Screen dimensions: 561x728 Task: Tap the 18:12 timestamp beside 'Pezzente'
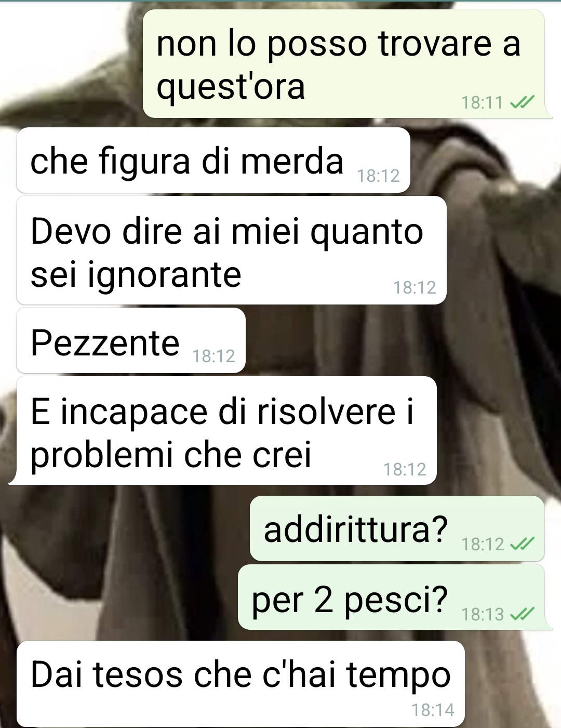coord(213,356)
